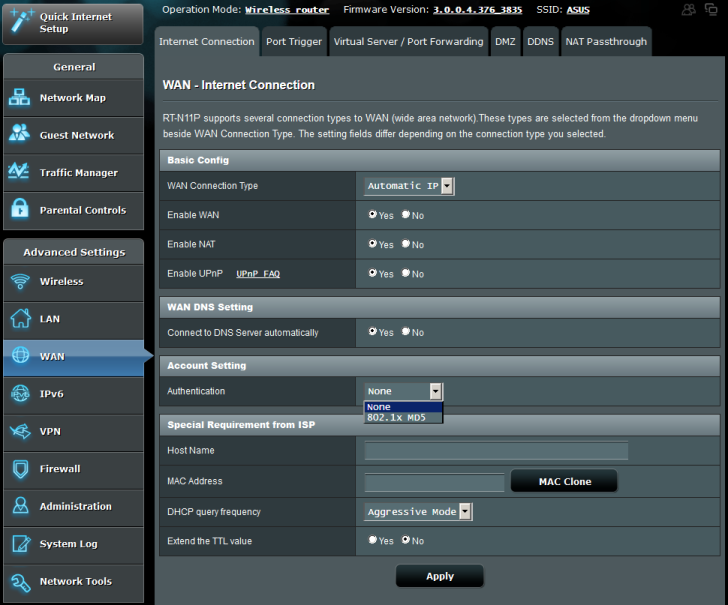The width and height of the screenshot is (728, 605).
Task: Click the Network Tools wrench icon
Action: 20,582
